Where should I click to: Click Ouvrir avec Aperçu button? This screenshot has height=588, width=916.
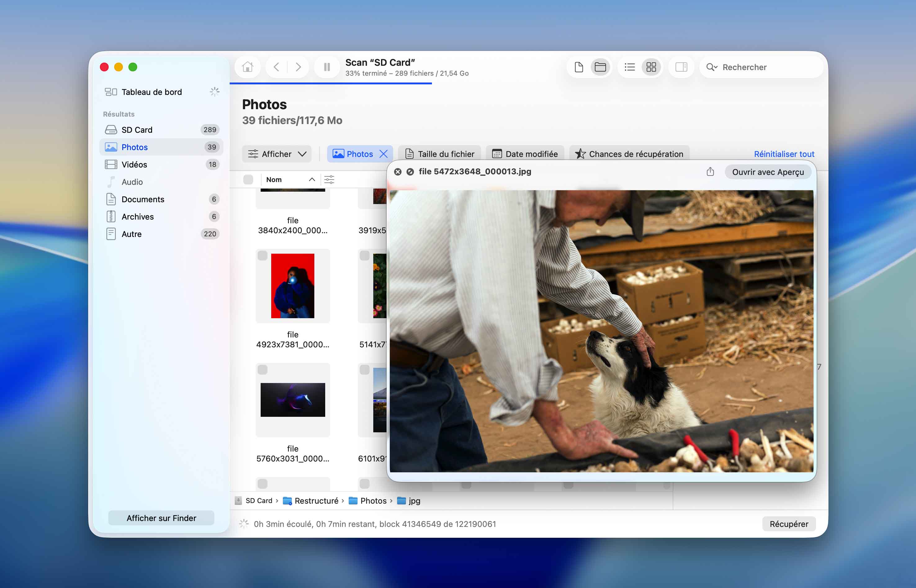point(768,172)
